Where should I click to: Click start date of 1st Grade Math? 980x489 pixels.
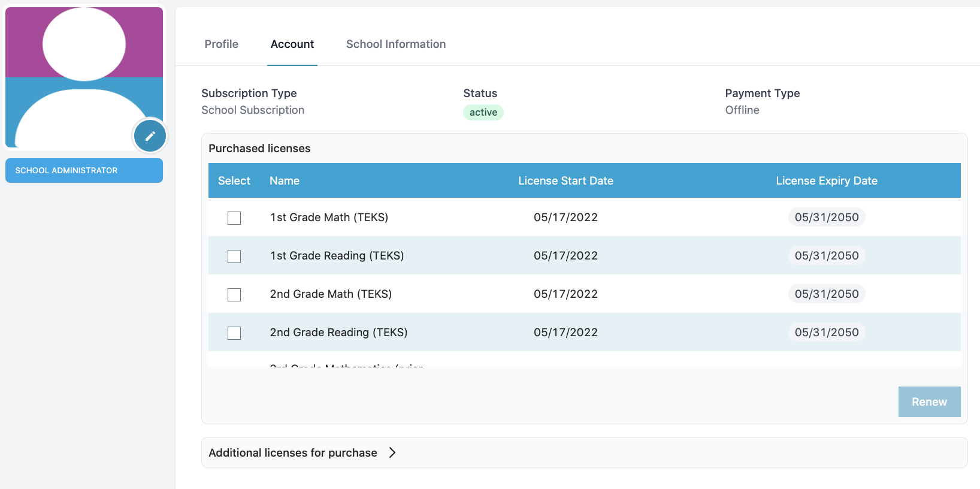[565, 218]
